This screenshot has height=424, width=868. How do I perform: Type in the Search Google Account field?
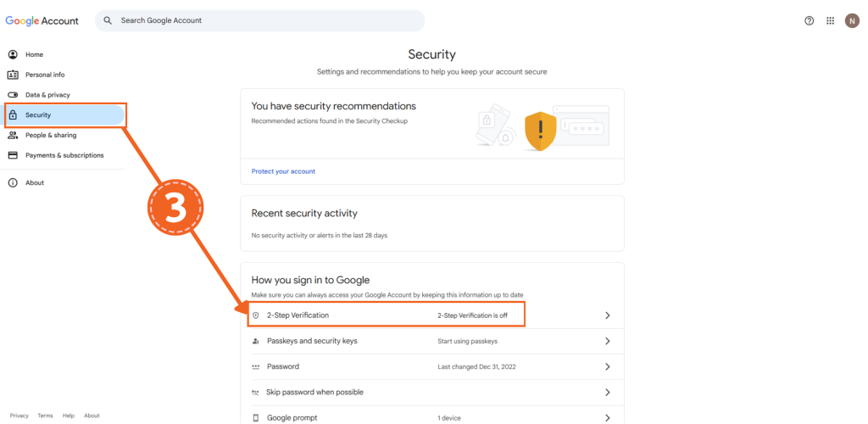(x=263, y=20)
